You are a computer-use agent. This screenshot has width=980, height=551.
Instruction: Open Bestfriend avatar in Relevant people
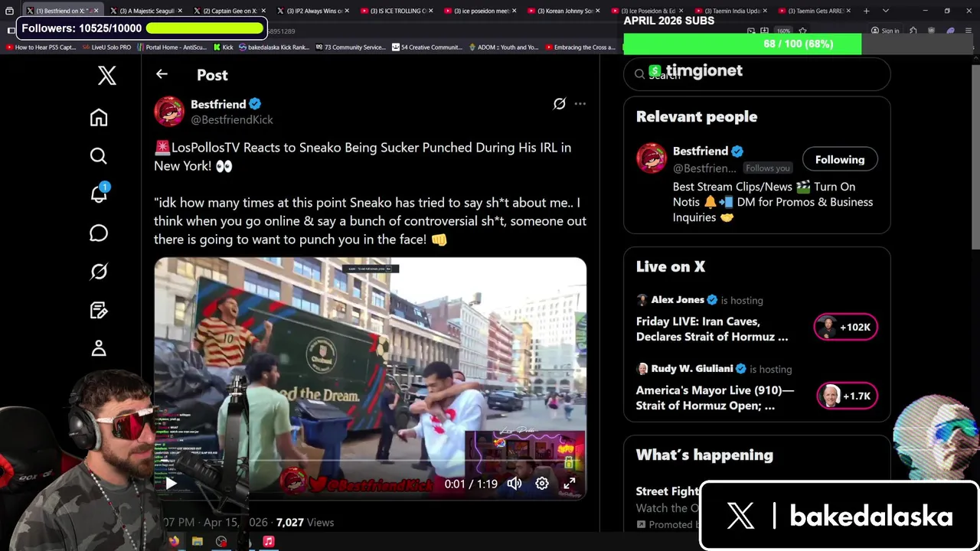(652, 158)
